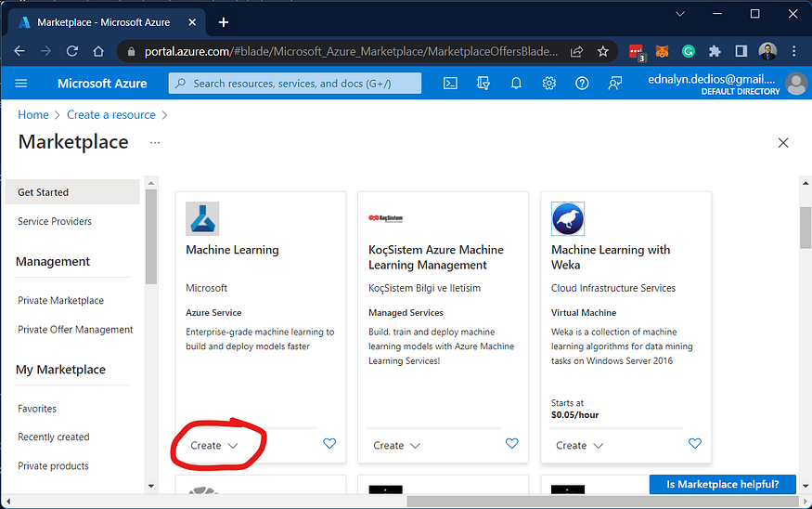Favorite the KoçSistem offer with the heart
Viewport: 812px width, 509px height.
pyautogui.click(x=511, y=444)
